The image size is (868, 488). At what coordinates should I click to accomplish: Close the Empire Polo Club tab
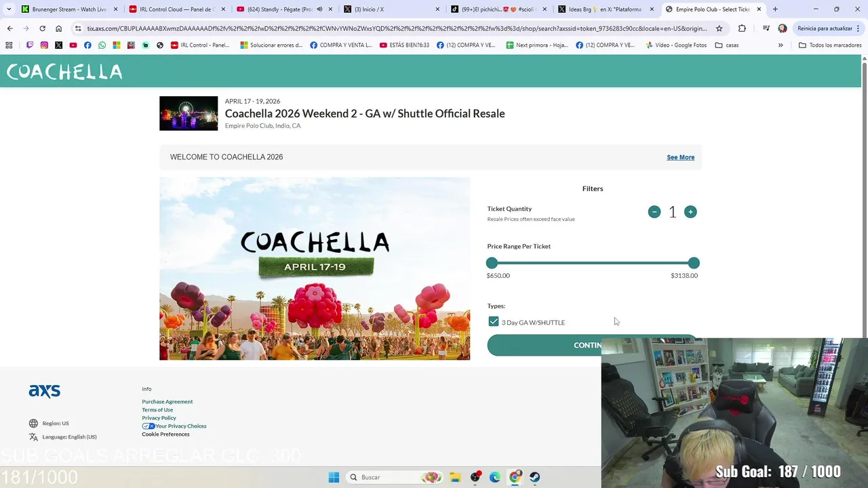click(759, 9)
